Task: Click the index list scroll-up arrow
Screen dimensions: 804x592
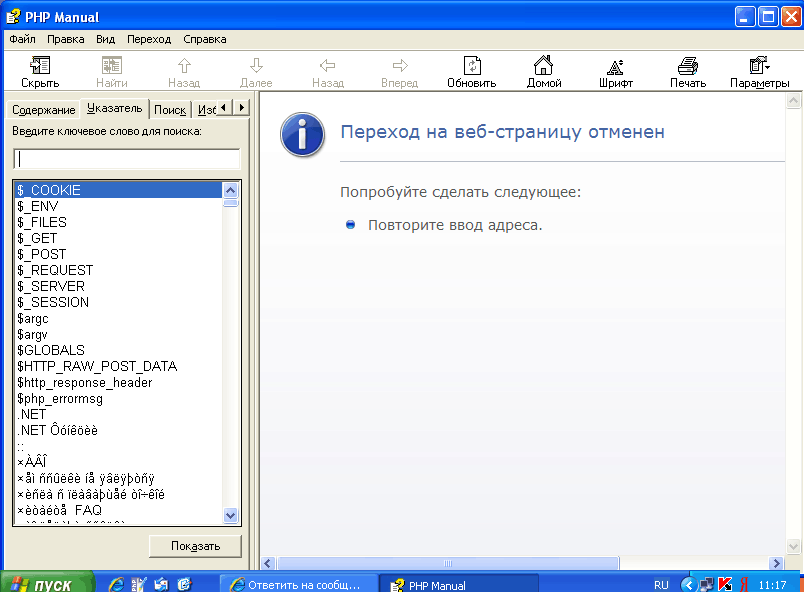Action: pyautogui.click(x=231, y=191)
